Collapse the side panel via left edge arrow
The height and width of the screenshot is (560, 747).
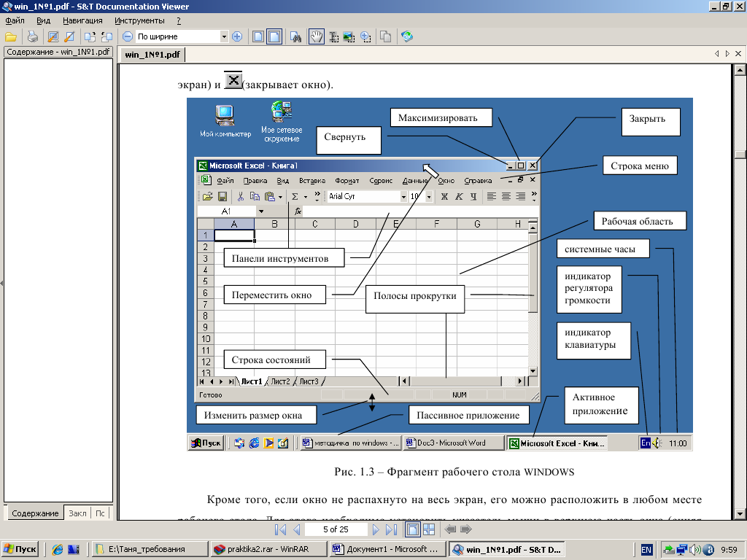[2, 284]
